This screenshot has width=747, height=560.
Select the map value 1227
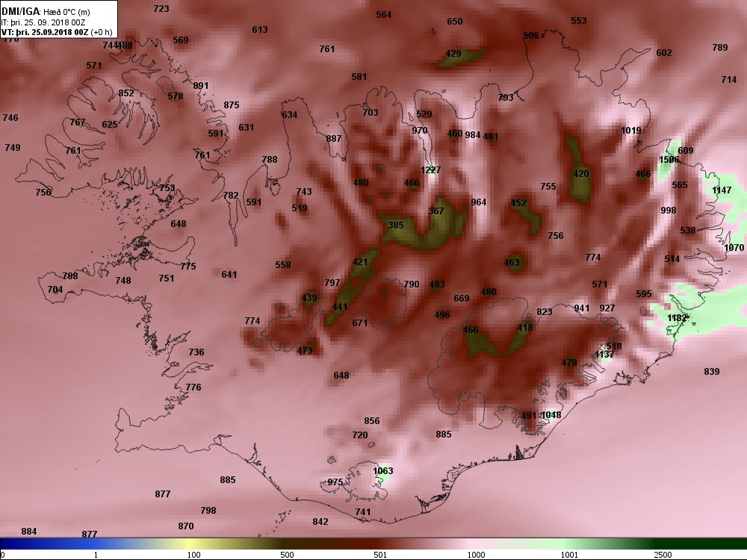(431, 170)
